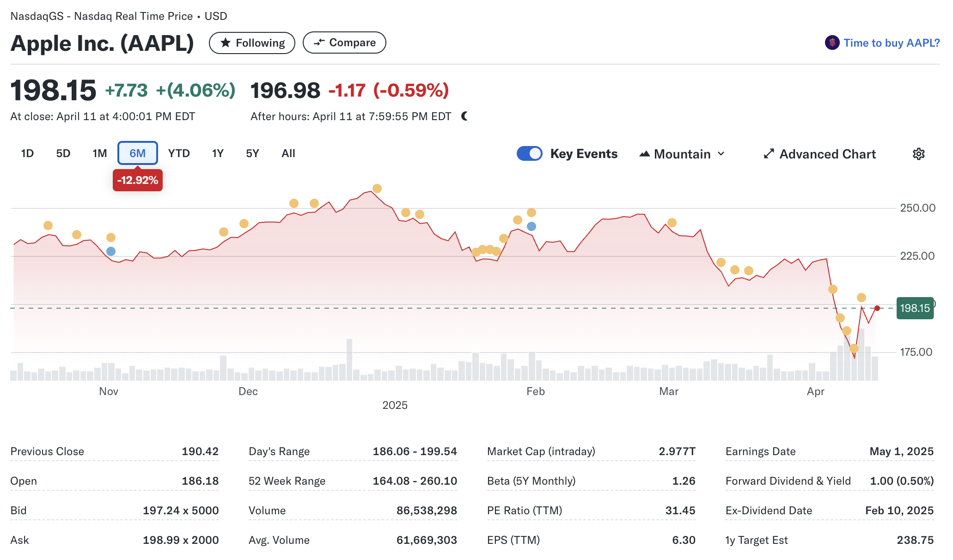Switch to the YTD range tab
Viewport: 953px width, 560px height.
(179, 153)
